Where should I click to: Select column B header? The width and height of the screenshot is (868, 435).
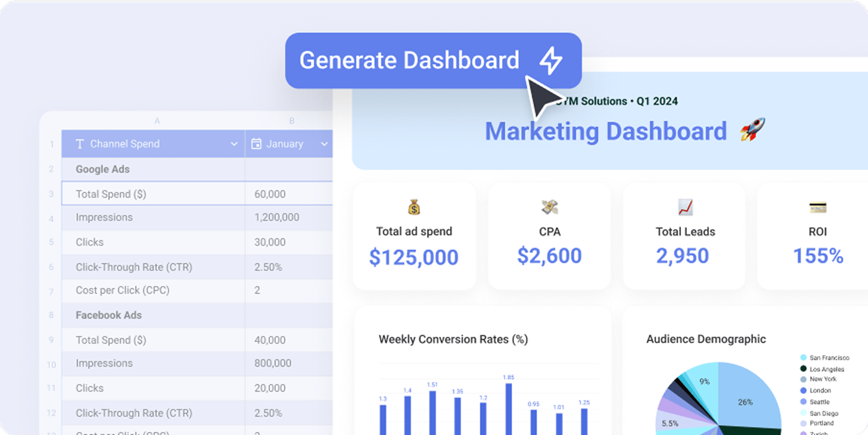click(x=291, y=121)
